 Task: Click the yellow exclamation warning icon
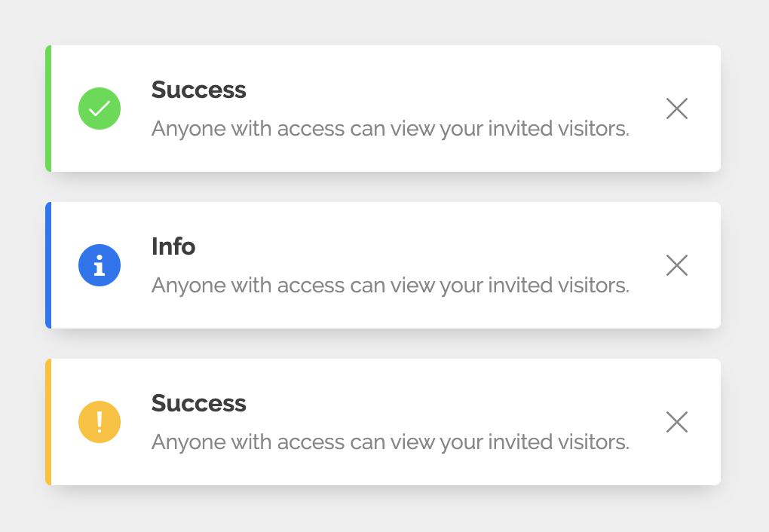pos(100,422)
